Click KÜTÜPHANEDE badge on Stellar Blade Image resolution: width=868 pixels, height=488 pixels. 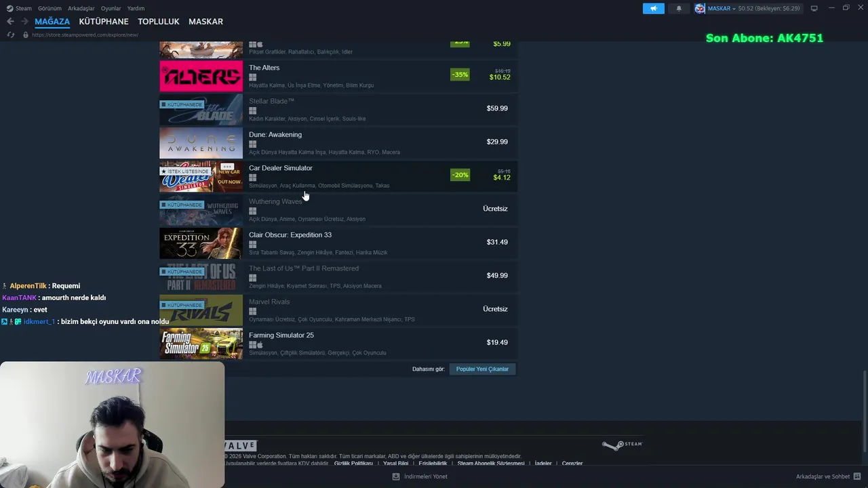tap(181, 104)
